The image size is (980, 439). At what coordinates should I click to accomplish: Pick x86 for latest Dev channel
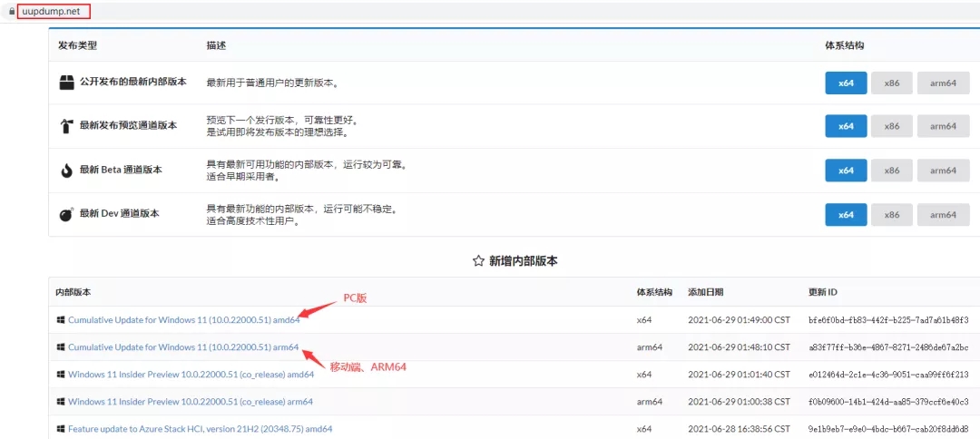coord(891,214)
